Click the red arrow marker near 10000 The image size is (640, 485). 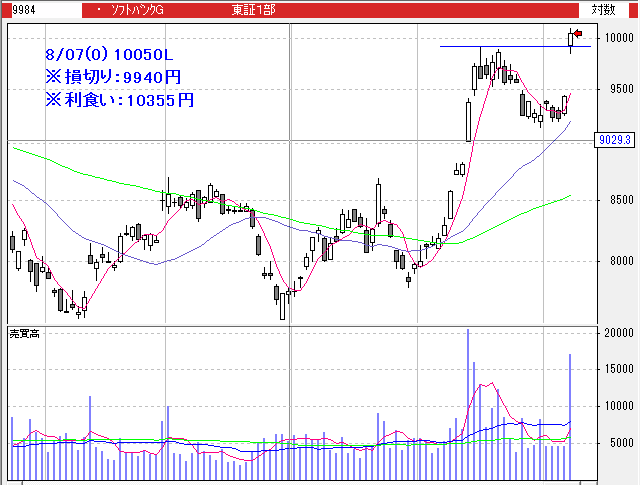coord(577,34)
